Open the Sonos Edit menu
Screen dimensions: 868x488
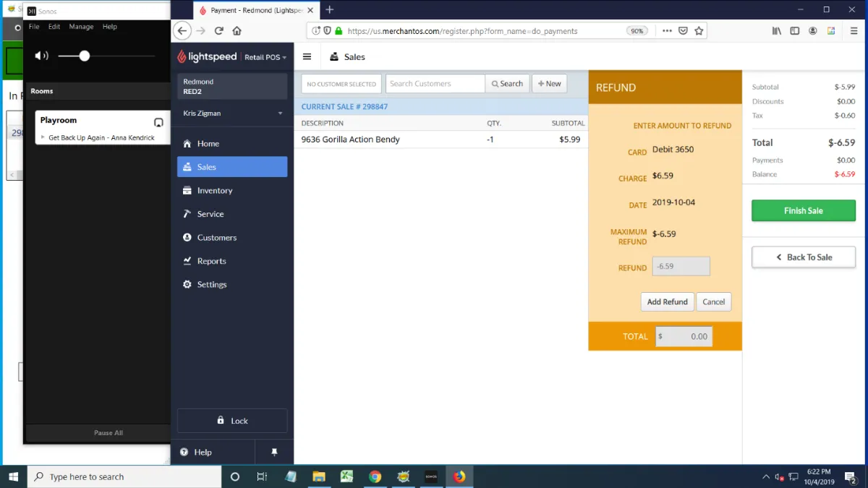coord(54,27)
